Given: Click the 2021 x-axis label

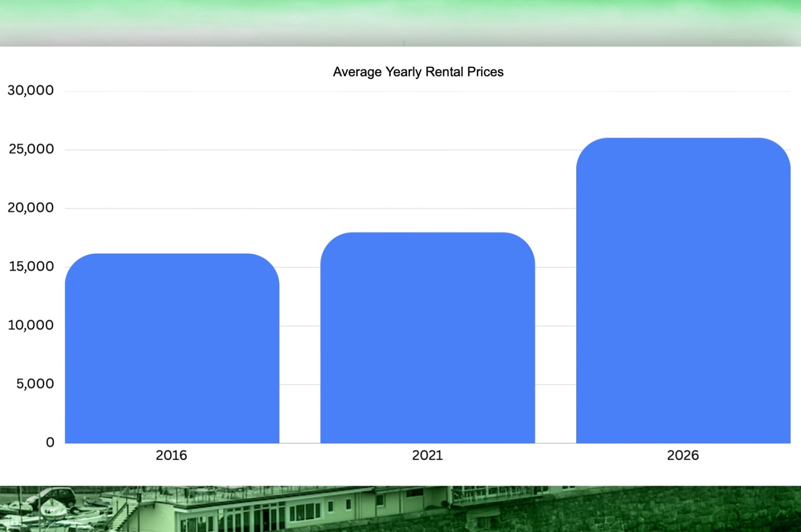Looking at the screenshot, I should point(428,455).
